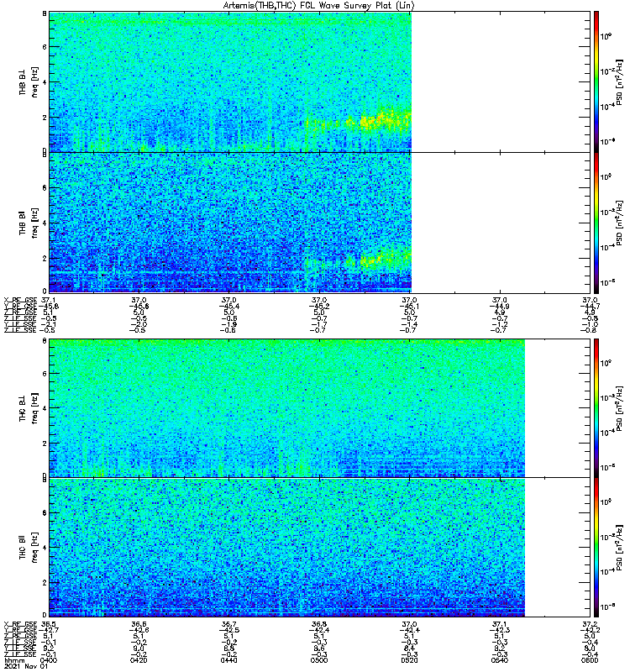Click the X_RE_GSE row label under THB panels
Image resolution: width=630 pixels, height=672 pixels.
20,301
